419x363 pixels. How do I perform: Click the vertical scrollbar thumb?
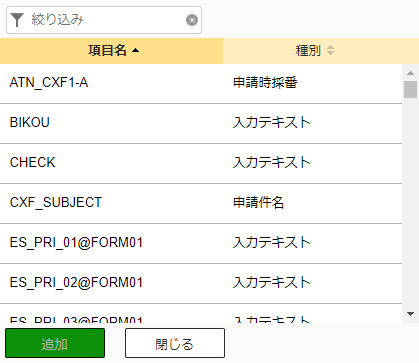pos(411,89)
